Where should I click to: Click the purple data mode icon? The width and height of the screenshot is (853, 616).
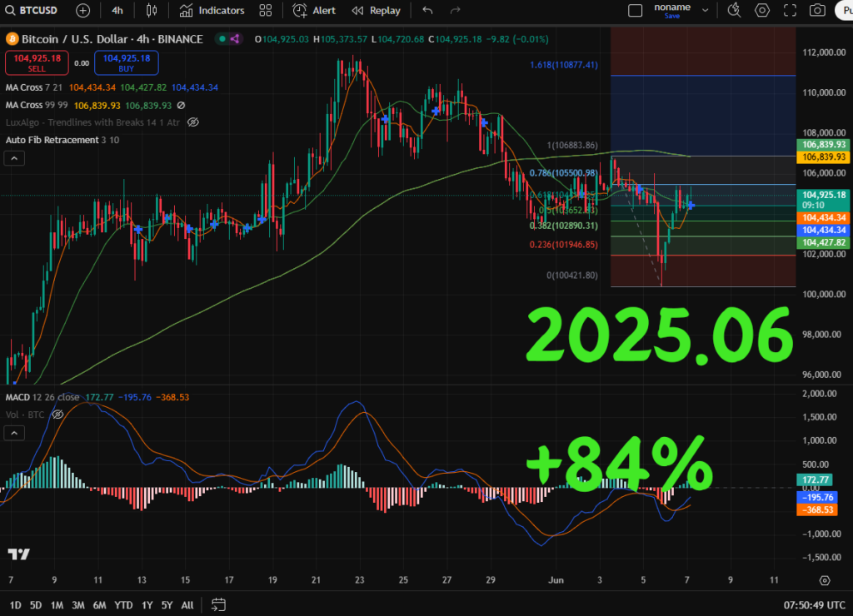coord(235,39)
